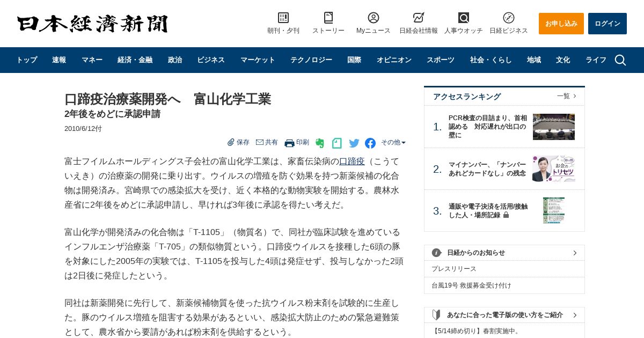Open the 朝刊・夕刊 icon
This screenshot has width=644, height=338.
tap(283, 18)
